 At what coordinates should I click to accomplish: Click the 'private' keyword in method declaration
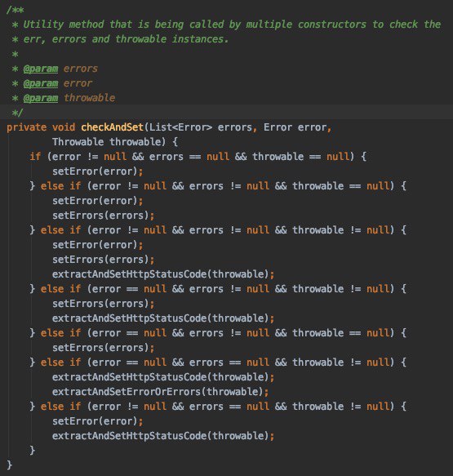[26, 127]
